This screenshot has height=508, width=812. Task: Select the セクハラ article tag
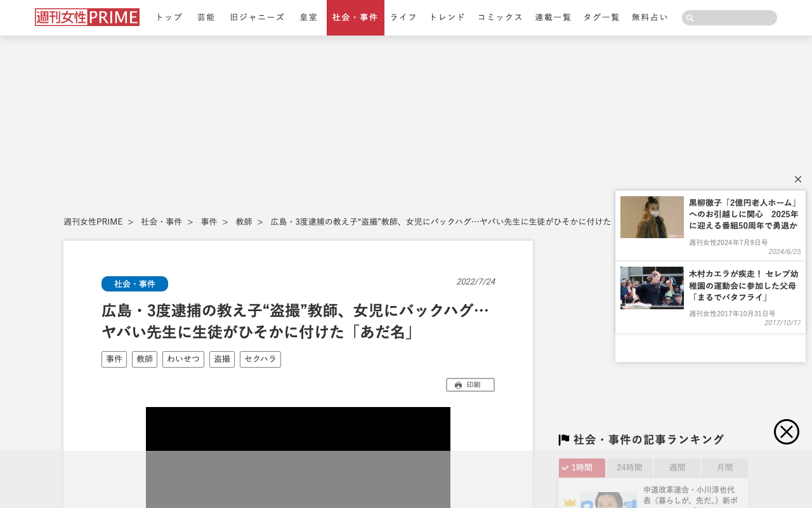[x=260, y=359]
